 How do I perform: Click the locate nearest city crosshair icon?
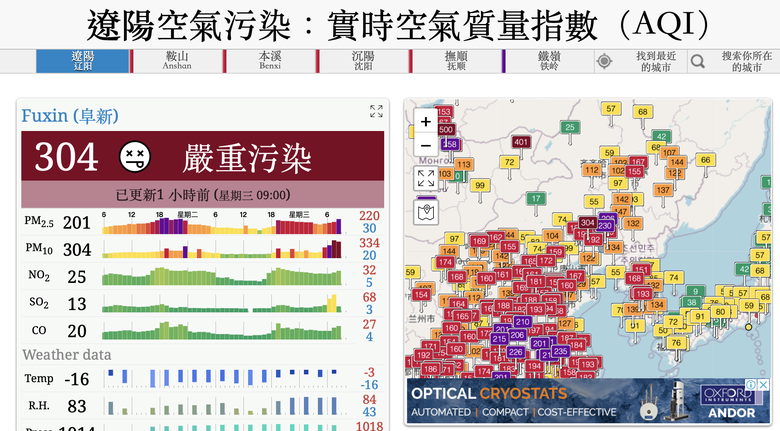pos(604,61)
